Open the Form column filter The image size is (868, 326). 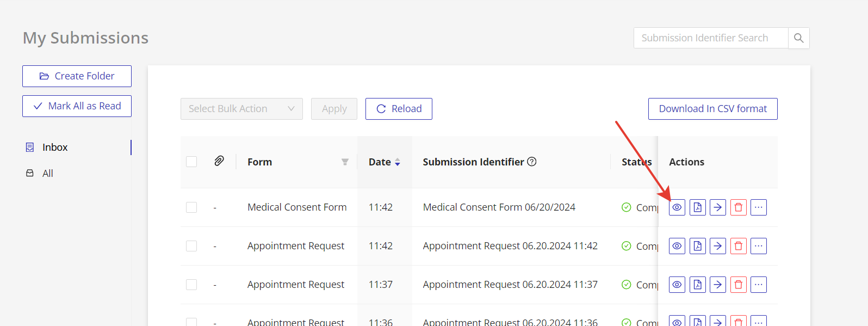point(345,162)
